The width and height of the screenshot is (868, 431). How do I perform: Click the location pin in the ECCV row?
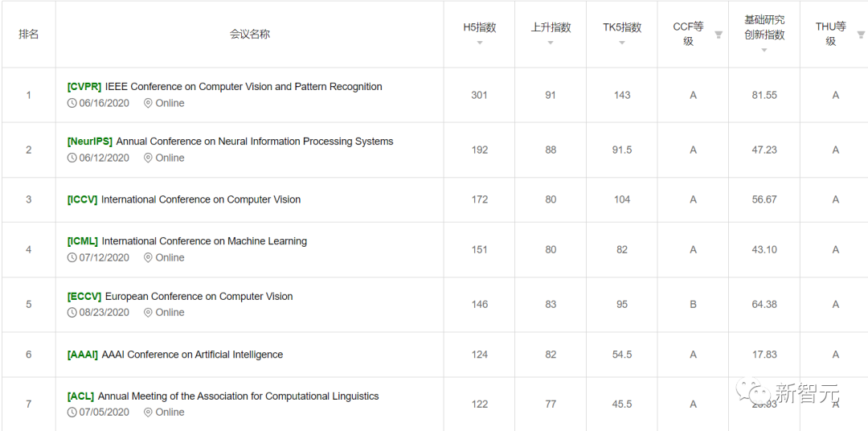(148, 312)
